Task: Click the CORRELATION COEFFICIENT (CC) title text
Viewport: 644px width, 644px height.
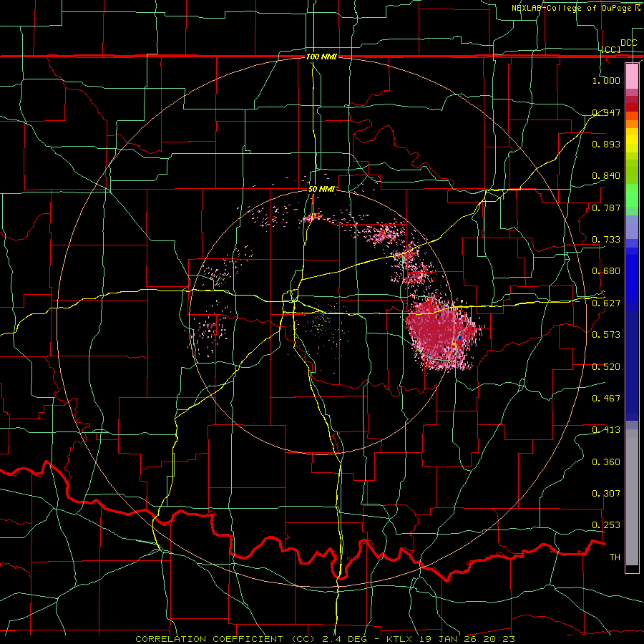Action: point(225,639)
